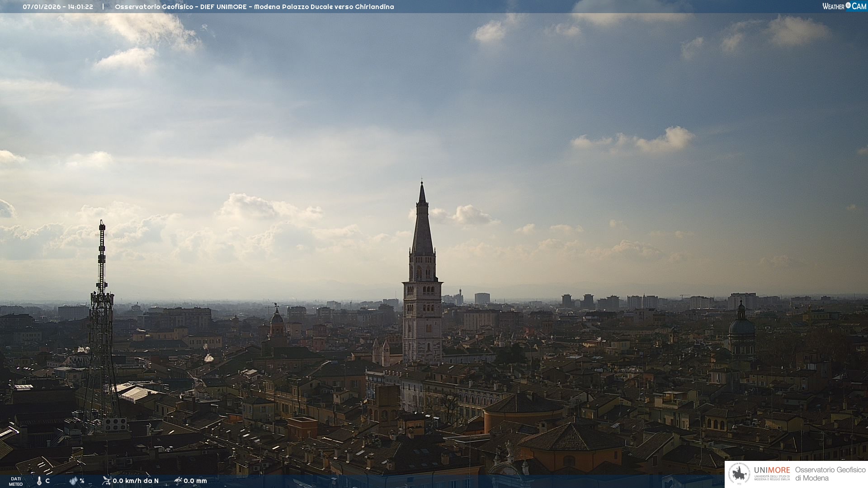Click the Osservatorio Geofisico di Modena text
This screenshot has height=488, width=868.
[x=830, y=474]
